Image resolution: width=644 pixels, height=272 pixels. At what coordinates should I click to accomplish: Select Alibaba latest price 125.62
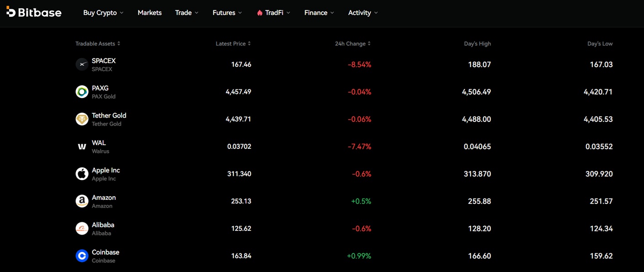pos(241,229)
